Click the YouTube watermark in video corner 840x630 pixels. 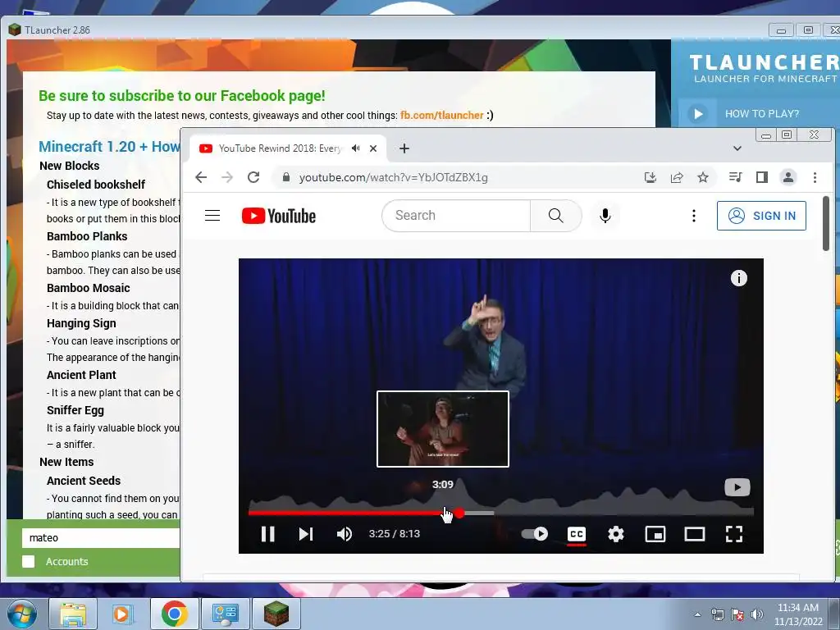click(737, 487)
